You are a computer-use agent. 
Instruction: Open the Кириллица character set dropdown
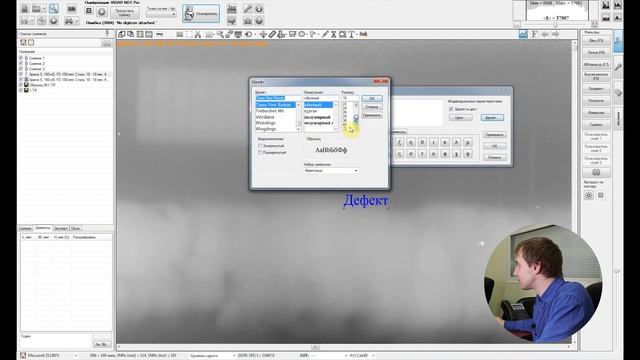[331, 171]
